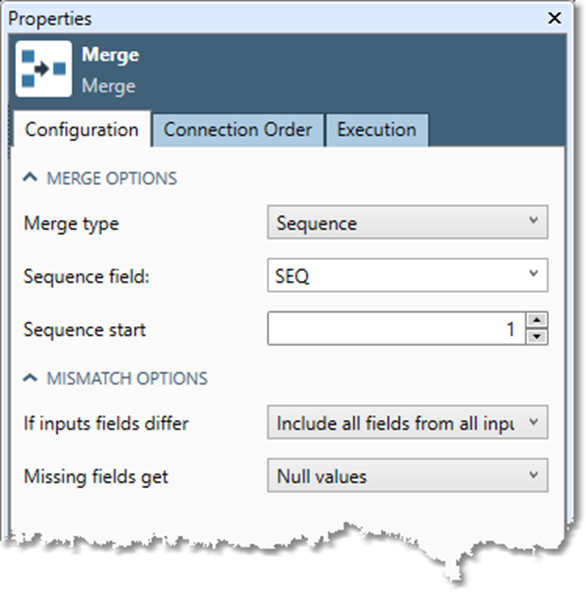Click into the Sequence start number field
The height and width of the screenshot is (594, 586).
(397, 328)
